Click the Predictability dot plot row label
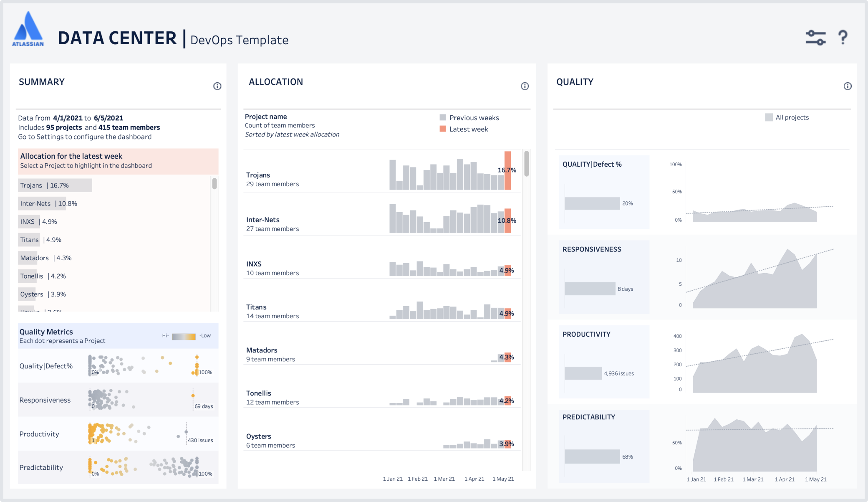 click(41, 468)
